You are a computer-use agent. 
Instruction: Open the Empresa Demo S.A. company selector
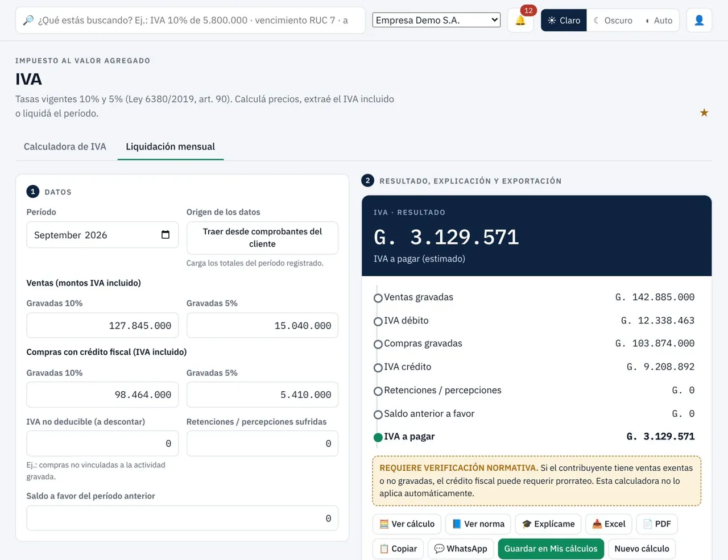436,20
